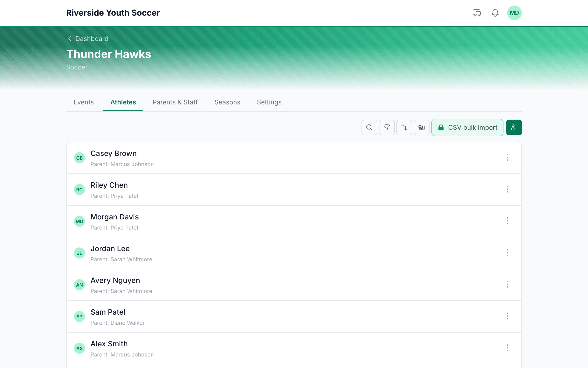Image resolution: width=588 pixels, height=368 pixels.
Task: Open the filter funnel icon
Action: tap(387, 127)
